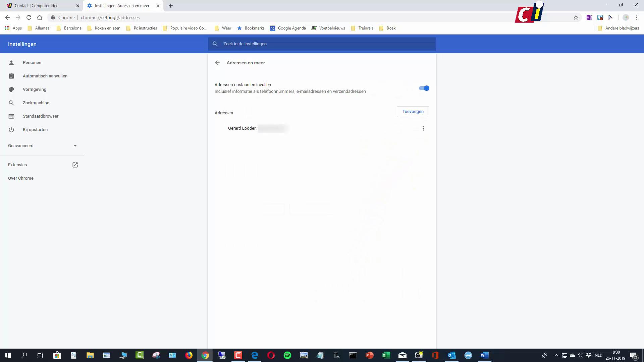Open Standaardbrowser settings

pyautogui.click(x=41, y=116)
